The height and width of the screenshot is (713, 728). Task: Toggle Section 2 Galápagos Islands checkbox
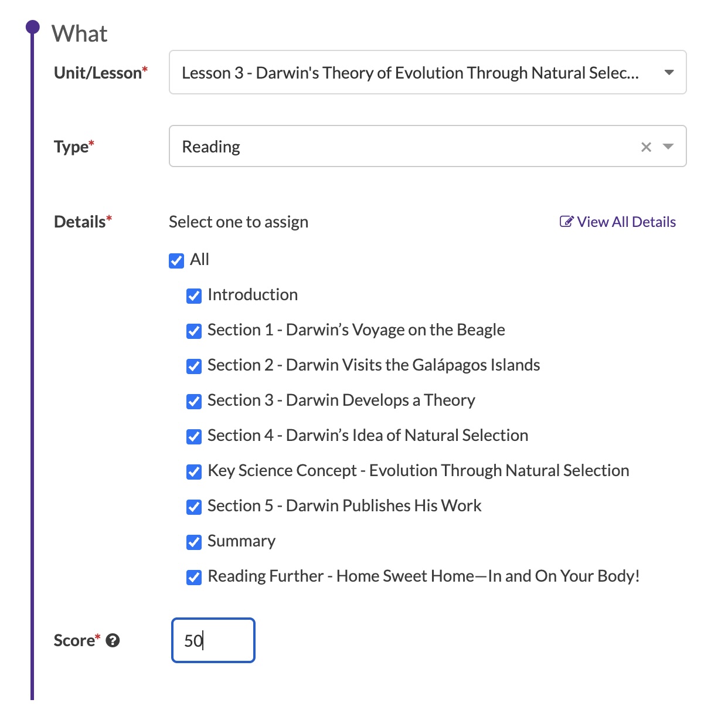pos(194,366)
